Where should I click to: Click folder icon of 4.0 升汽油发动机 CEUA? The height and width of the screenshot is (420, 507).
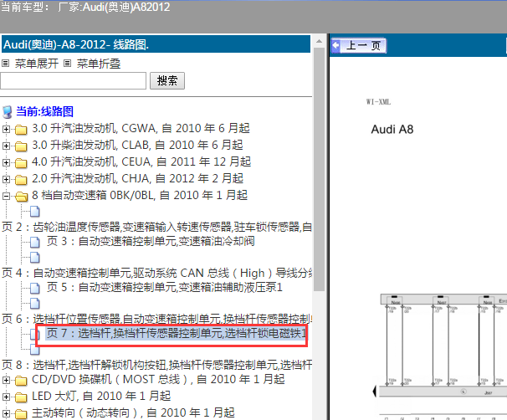21,163
